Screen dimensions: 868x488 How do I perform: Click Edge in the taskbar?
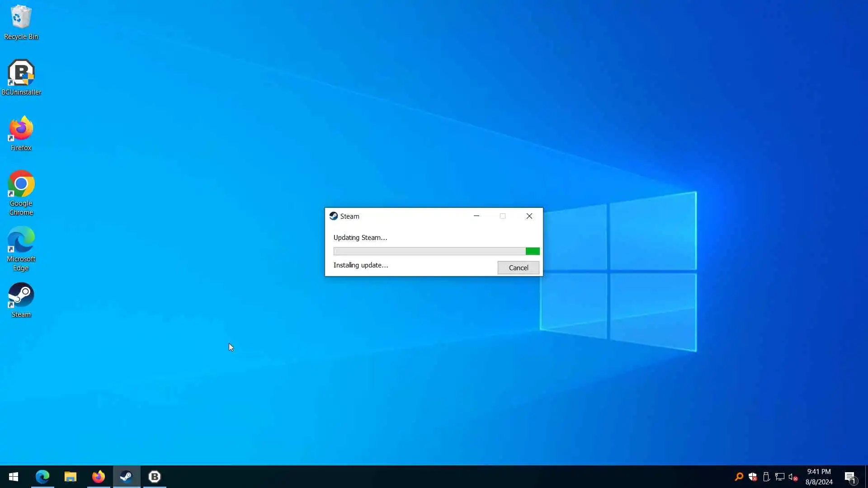pos(42,477)
